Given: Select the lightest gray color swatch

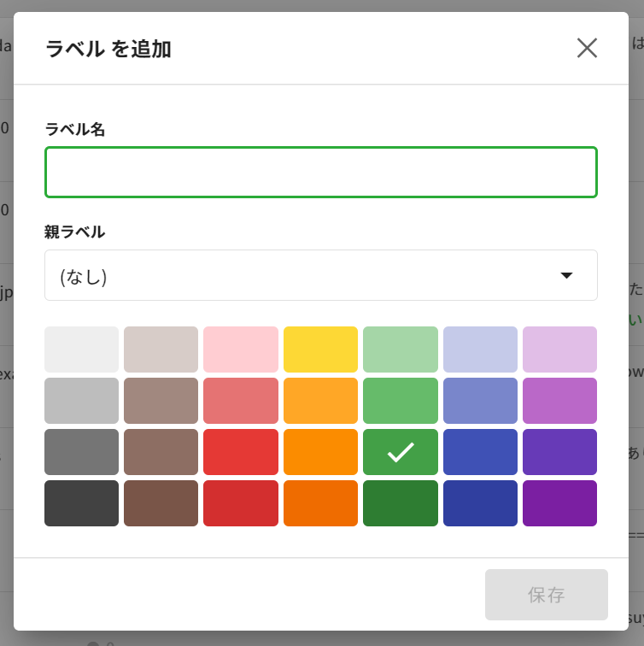Looking at the screenshot, I should (81, 349).
